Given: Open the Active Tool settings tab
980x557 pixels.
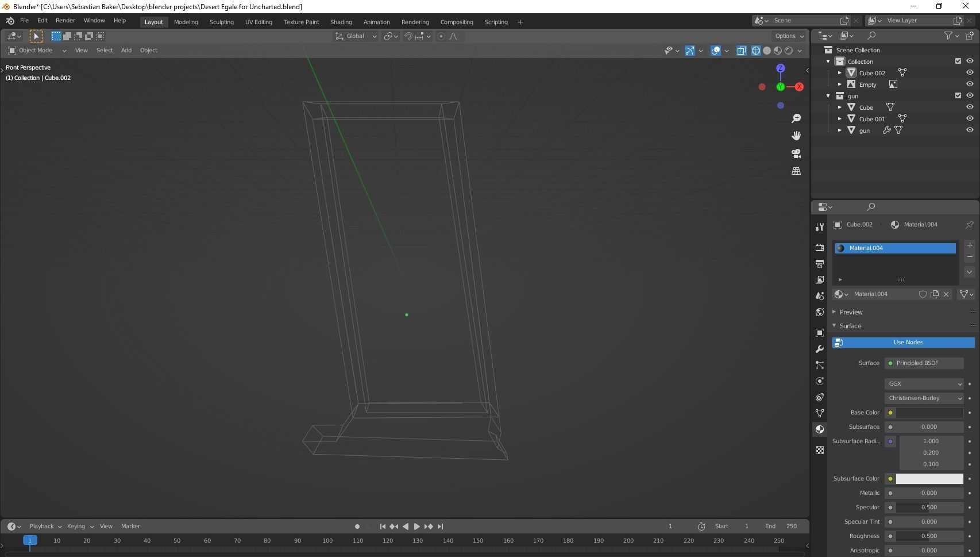Looking at the screenshot, I should pos(820,226).
